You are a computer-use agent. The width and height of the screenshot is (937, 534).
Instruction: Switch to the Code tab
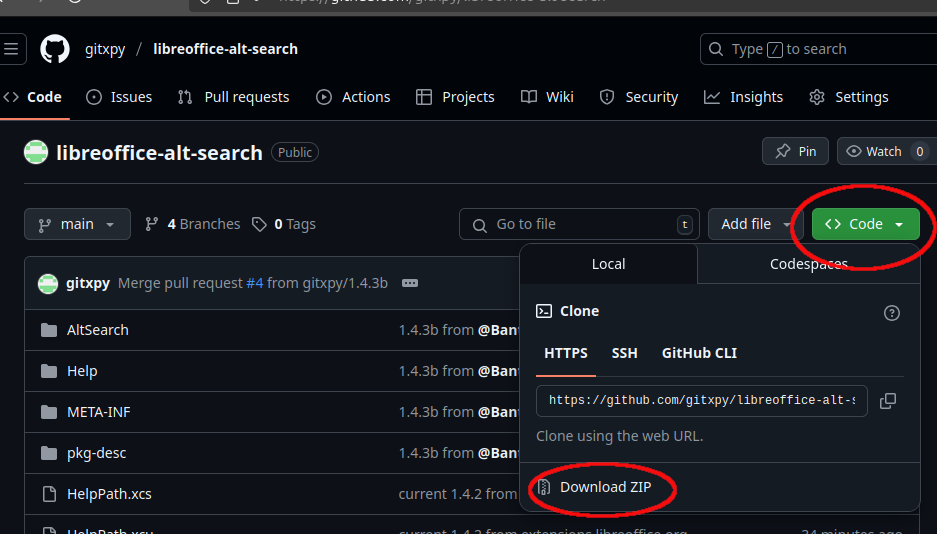click(33, 97)
